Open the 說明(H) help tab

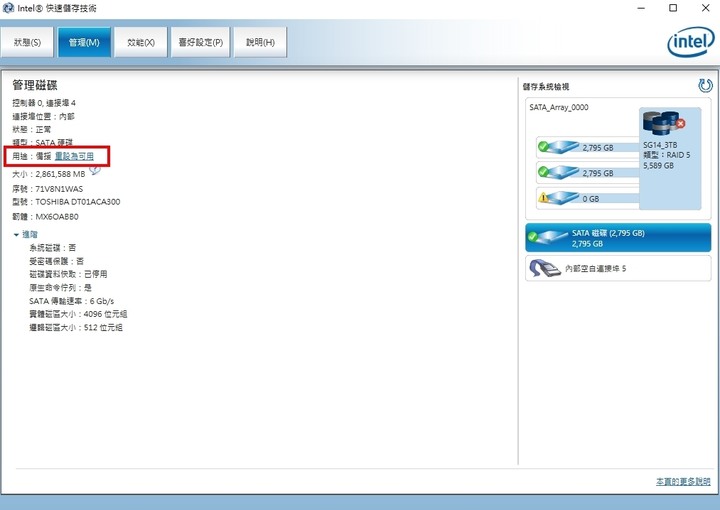(x=260, y=42)
